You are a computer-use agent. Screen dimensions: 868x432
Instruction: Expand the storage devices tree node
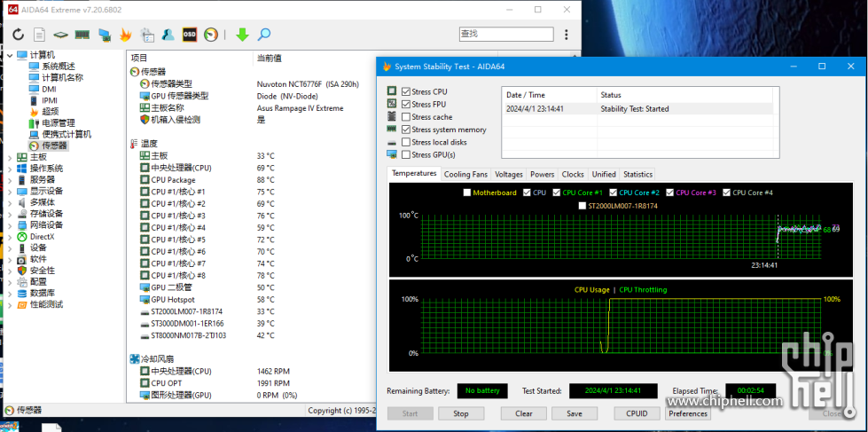coord(10,214)
